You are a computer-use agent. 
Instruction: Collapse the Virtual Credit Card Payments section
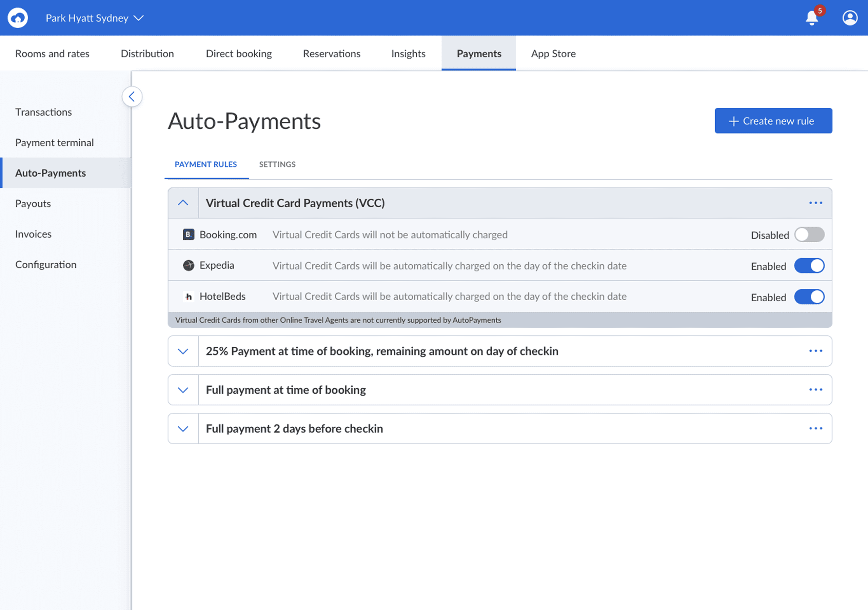(183, 203)
